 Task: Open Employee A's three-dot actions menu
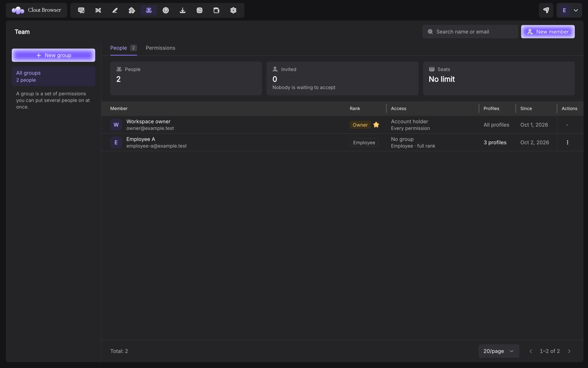(567, 142)
